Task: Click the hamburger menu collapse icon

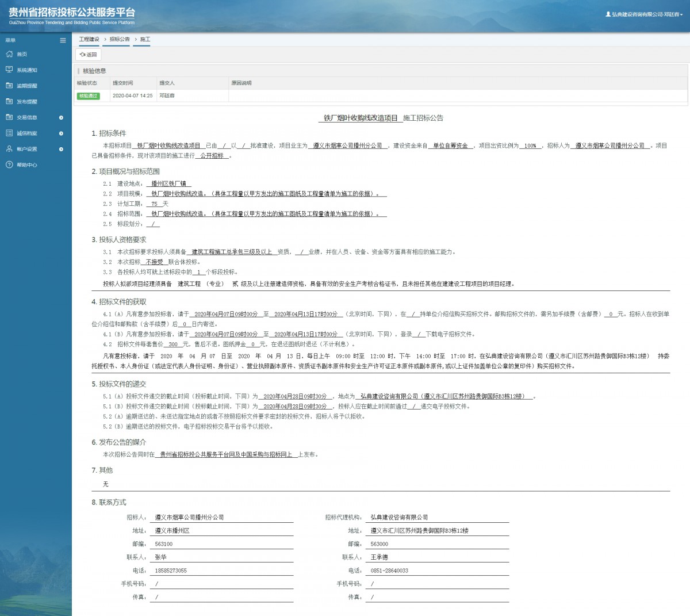Action: 63,40
